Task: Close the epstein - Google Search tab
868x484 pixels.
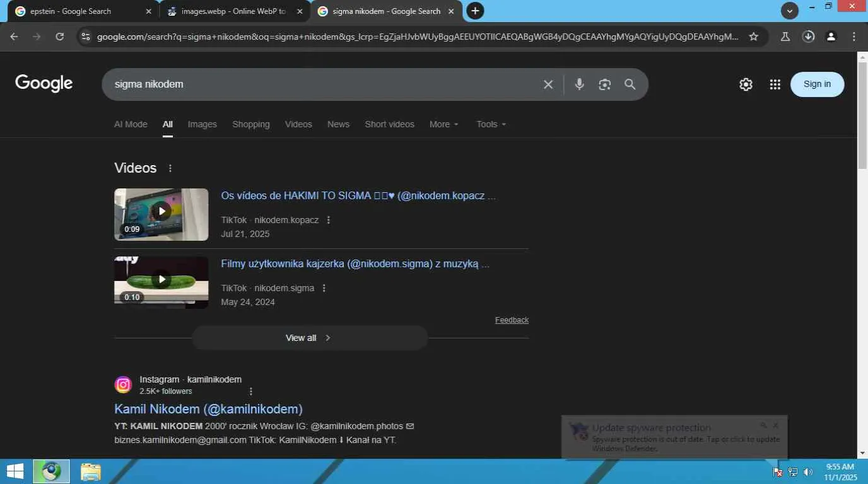Action: click(149, 11)
